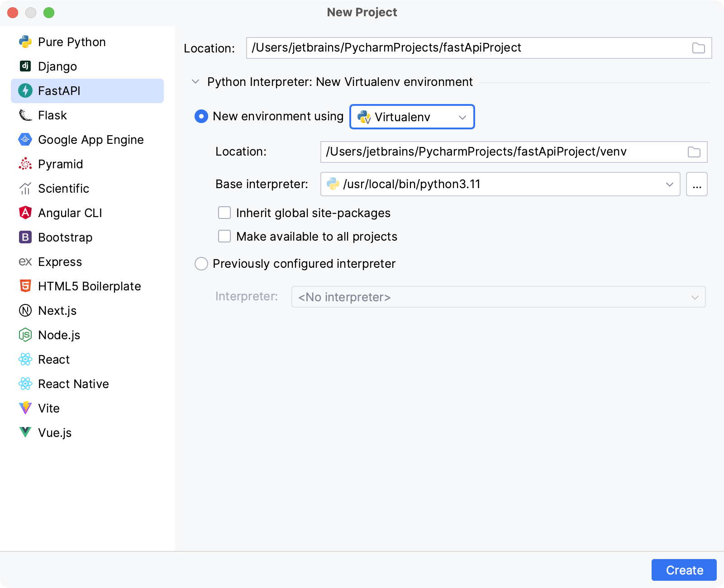This screenshot has height=588, width=724.
Task: Click the venv Location path field
Action: click(514, 152)
